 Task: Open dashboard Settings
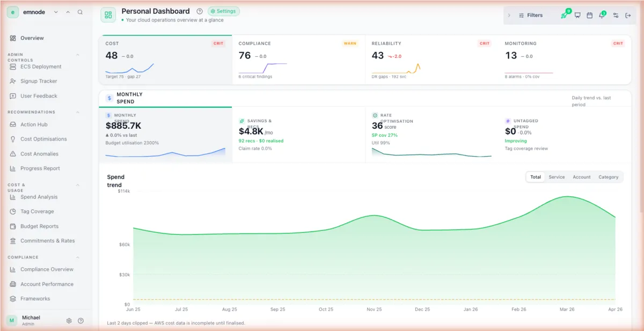[x=223, y=11]
